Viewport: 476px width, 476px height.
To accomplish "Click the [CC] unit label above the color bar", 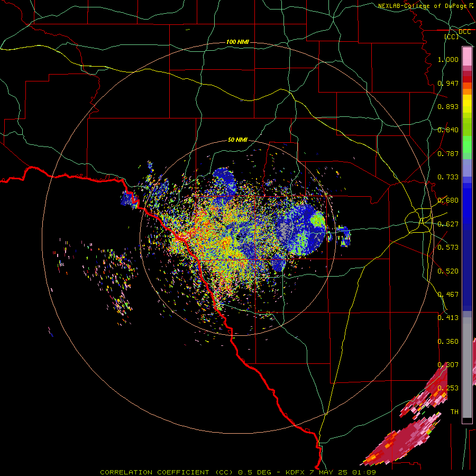I will click(452, 36).
